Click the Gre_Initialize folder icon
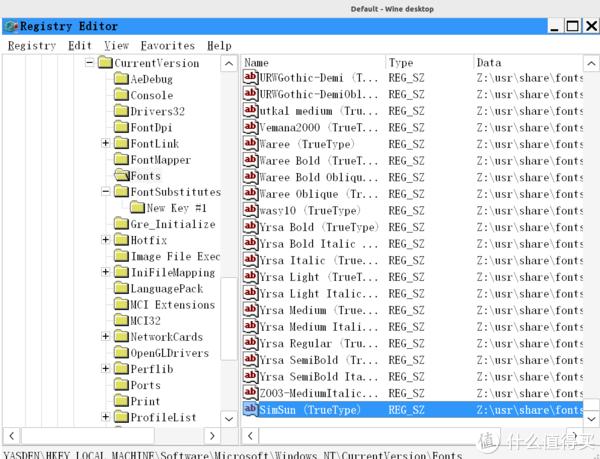 (x=121, y=224)
